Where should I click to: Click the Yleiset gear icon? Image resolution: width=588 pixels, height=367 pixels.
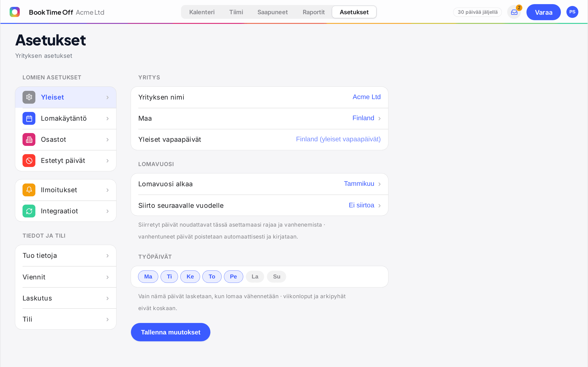click(29, 97)
